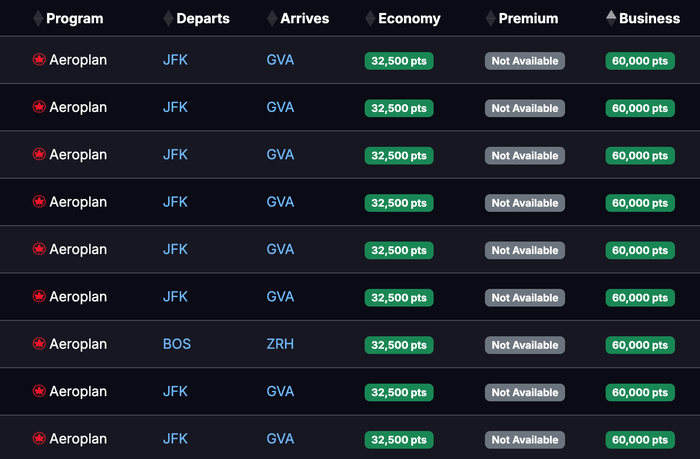The image size is (700, 459).
Task: Choose 60,000 pts business badge in last row
Action: tap(640, 439)
